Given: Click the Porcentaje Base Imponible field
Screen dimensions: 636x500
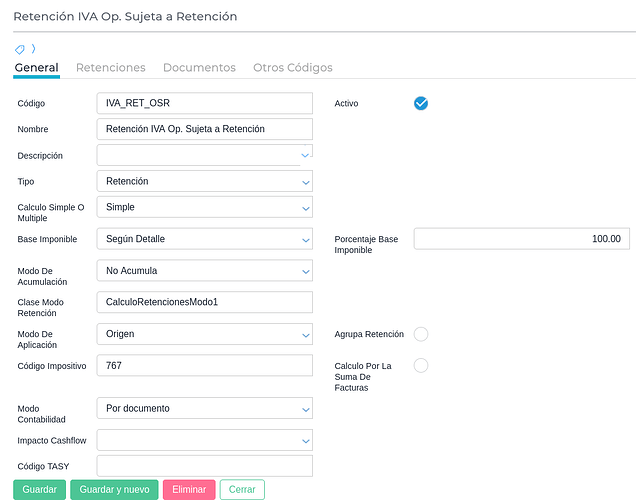Looking at the screenshot, I should click(x=521, y=239).
